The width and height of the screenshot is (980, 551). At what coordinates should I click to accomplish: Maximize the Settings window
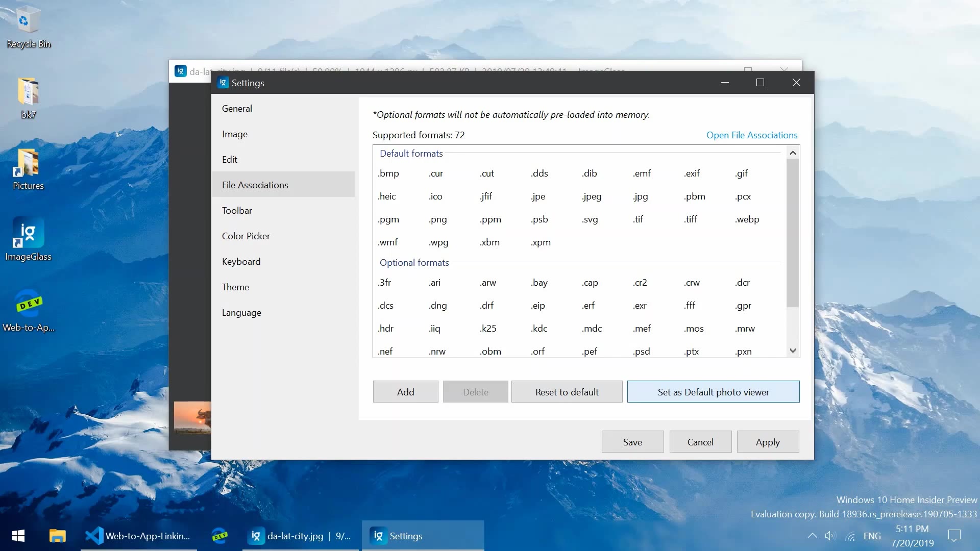(x=760, y=83)
